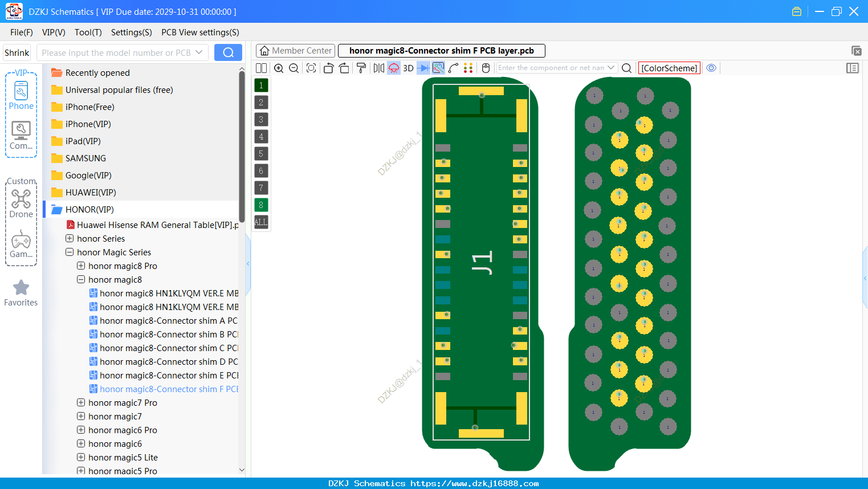Select PCB layer 8
Screen dimensions: 868x489
(261, 205)
